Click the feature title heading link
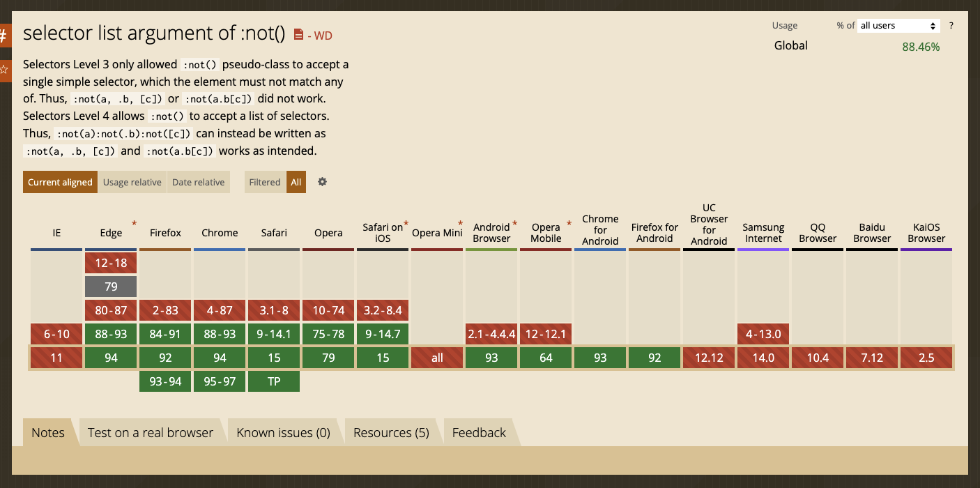Screen dimensions: 980x488 [x=155, y=33]
